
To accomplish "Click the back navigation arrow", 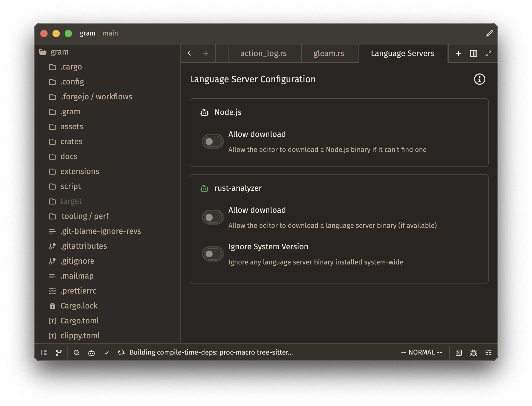I will [x=190, y=53].
